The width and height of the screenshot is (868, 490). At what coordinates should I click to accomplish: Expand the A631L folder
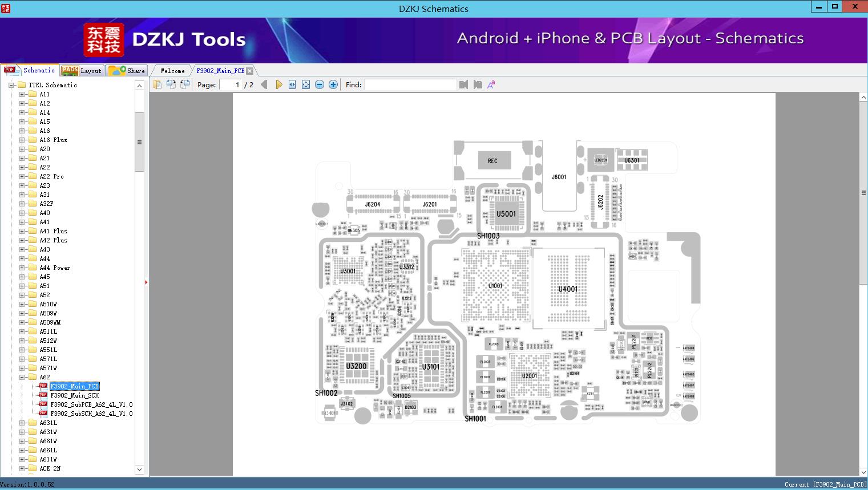click(22, 423)
